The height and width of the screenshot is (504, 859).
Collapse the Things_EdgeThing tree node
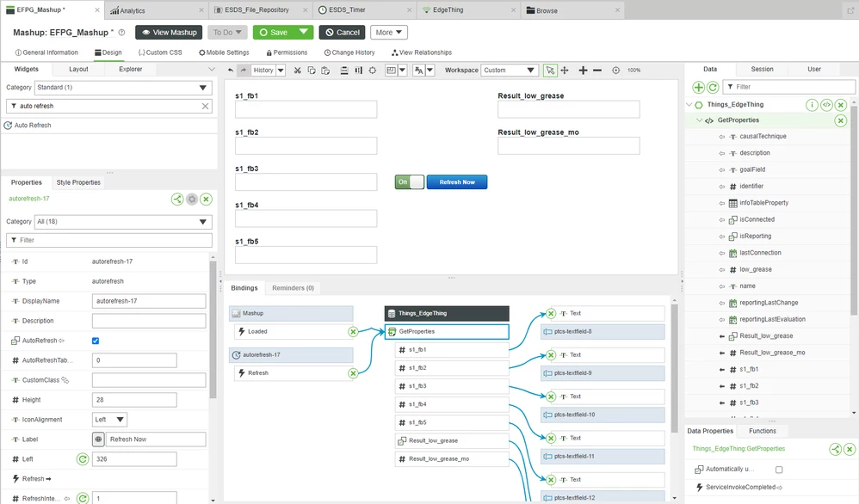pyautogui.click(x=689, y=105)
